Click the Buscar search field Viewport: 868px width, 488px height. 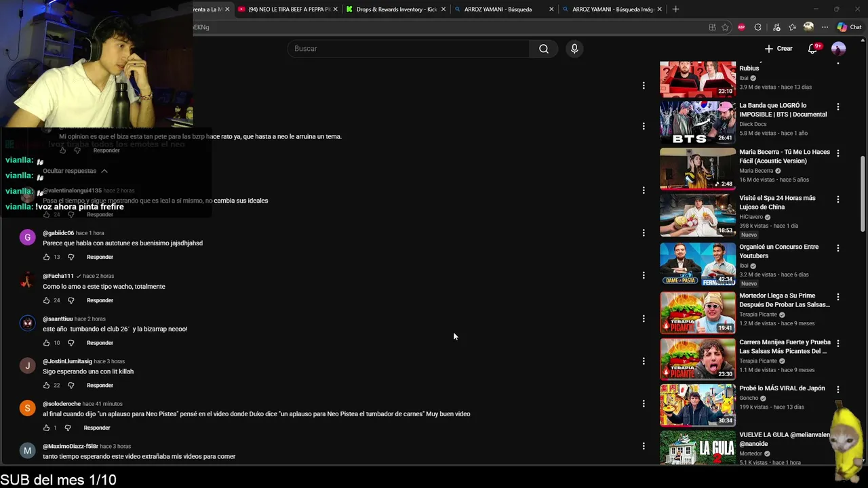pos(409,49)
